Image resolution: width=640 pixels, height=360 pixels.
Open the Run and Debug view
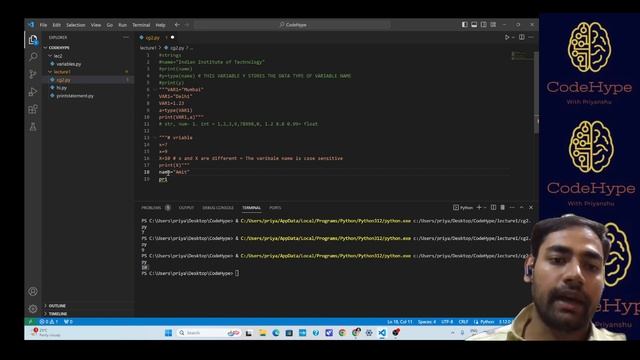click(x=33, y=91)
